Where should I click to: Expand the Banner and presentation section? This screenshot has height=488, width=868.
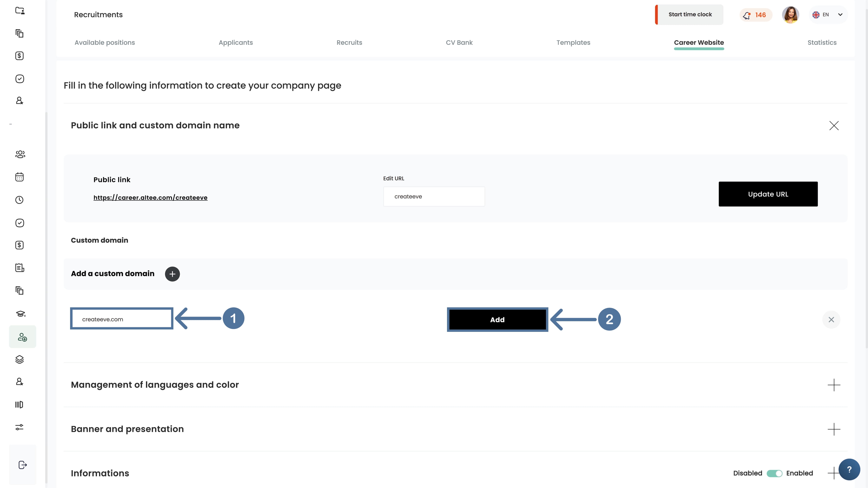[x=834, y=429]
